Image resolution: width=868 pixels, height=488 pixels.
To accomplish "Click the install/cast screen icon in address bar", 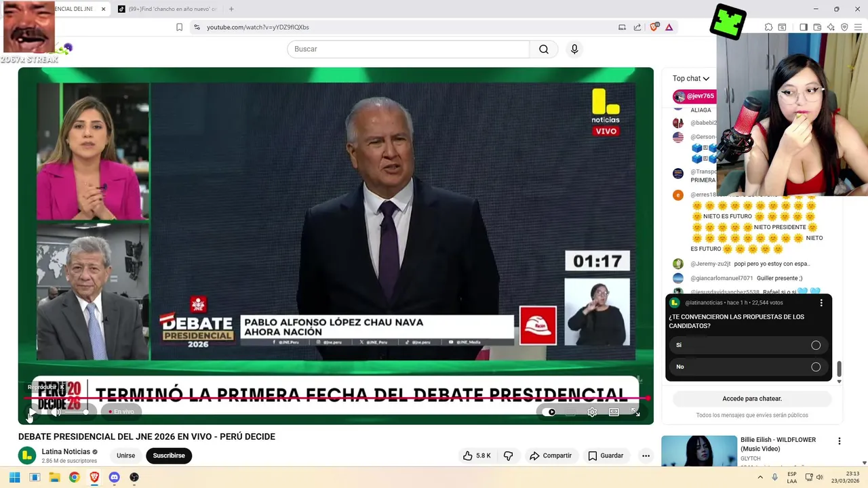I will pos(622,27).
